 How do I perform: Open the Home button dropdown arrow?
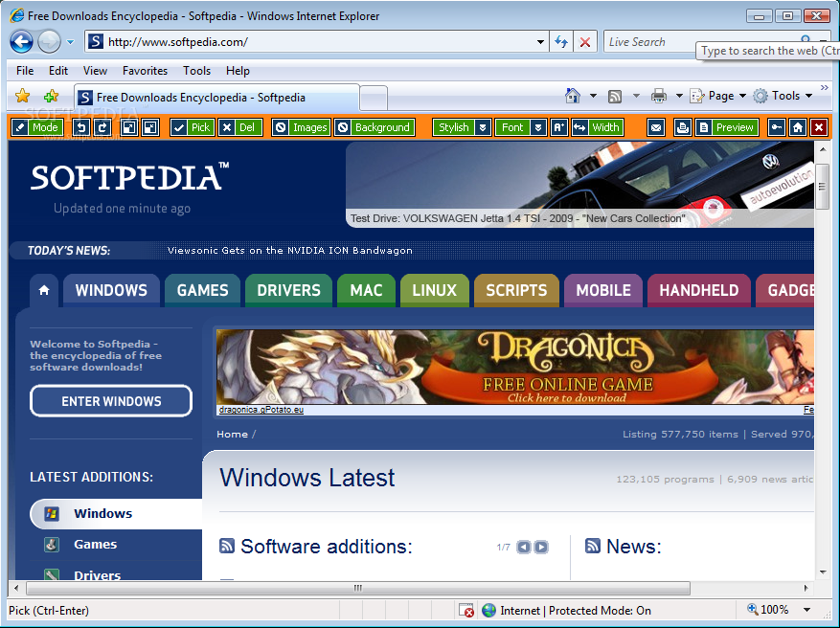[593, 96]
